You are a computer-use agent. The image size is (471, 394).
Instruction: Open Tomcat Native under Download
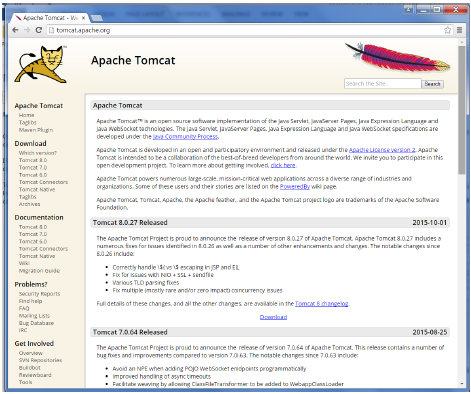pos(37,190)
